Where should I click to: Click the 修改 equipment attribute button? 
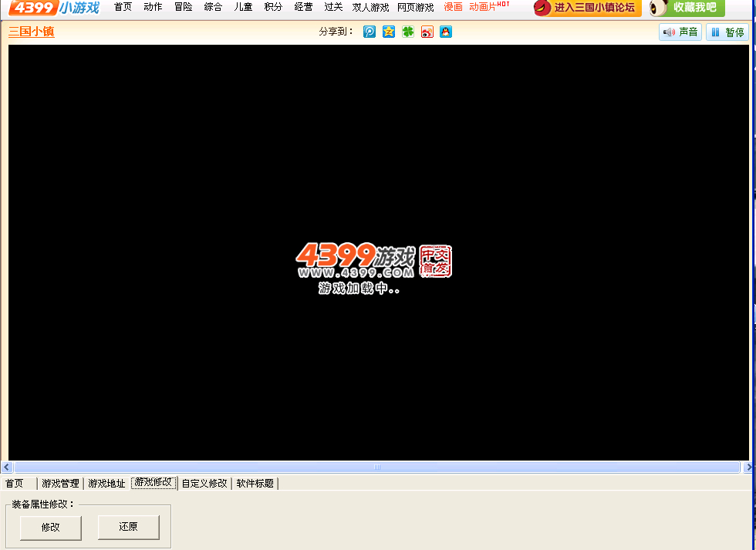pyautogui.click(x=51, y=528)
